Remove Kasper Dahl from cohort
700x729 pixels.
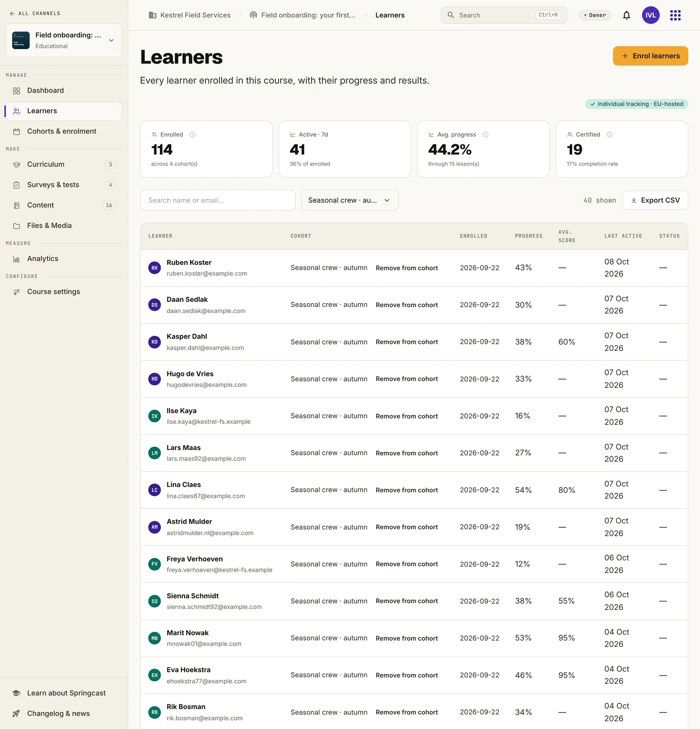click(x=407, y=342)
